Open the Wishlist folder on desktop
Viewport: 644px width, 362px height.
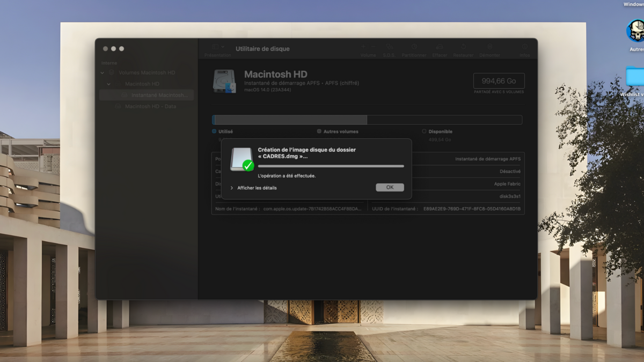635,76
